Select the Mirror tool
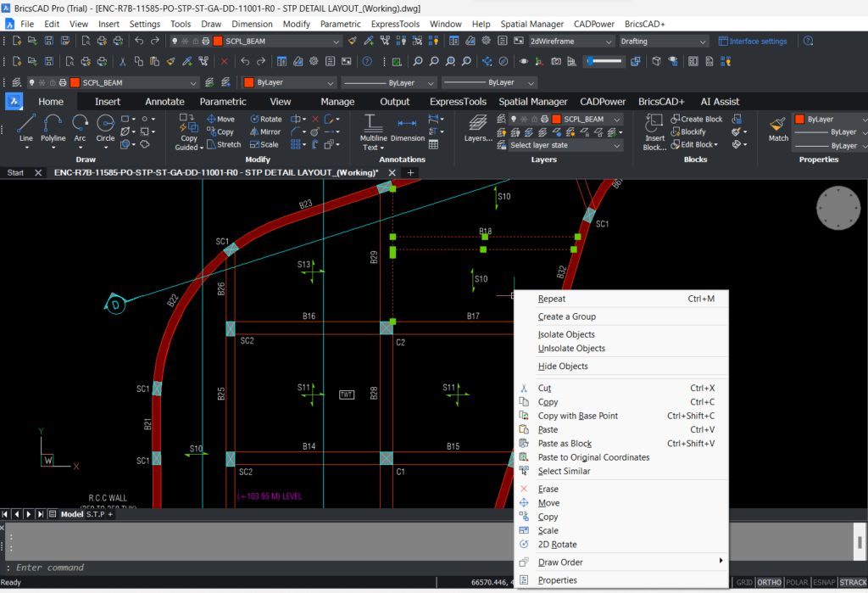The height and width of the screenshot is (593, 868). 265,132
